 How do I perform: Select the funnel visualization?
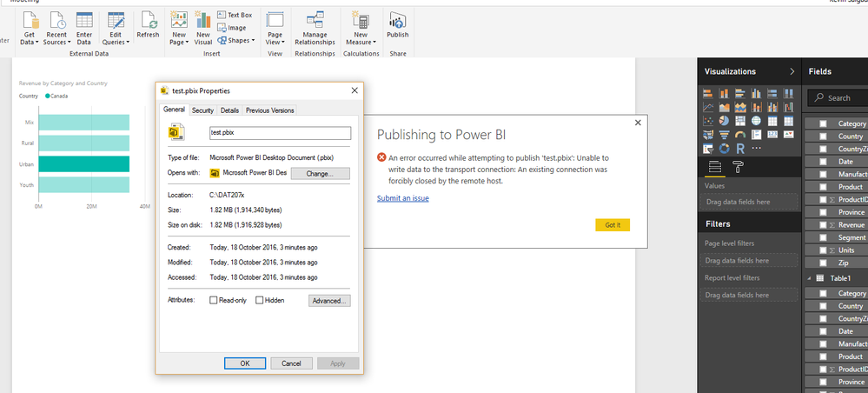724,135
